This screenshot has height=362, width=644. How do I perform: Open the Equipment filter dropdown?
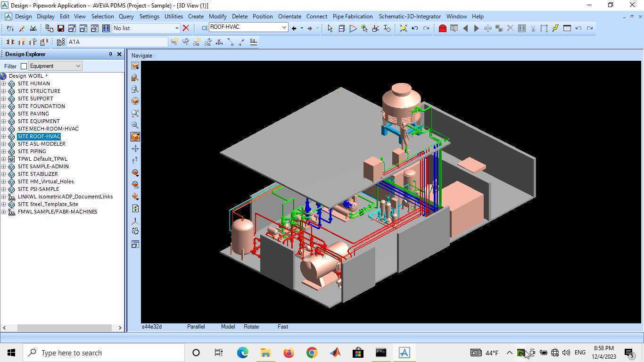coord(78,66)
